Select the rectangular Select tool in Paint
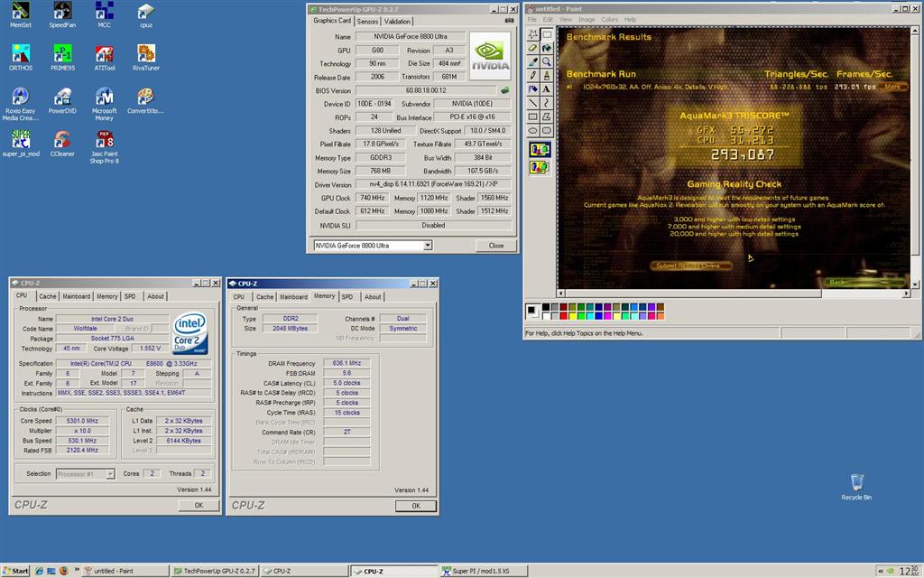This screenshot has width=924, height=578. pyautogui.click(x=547, y=34)
